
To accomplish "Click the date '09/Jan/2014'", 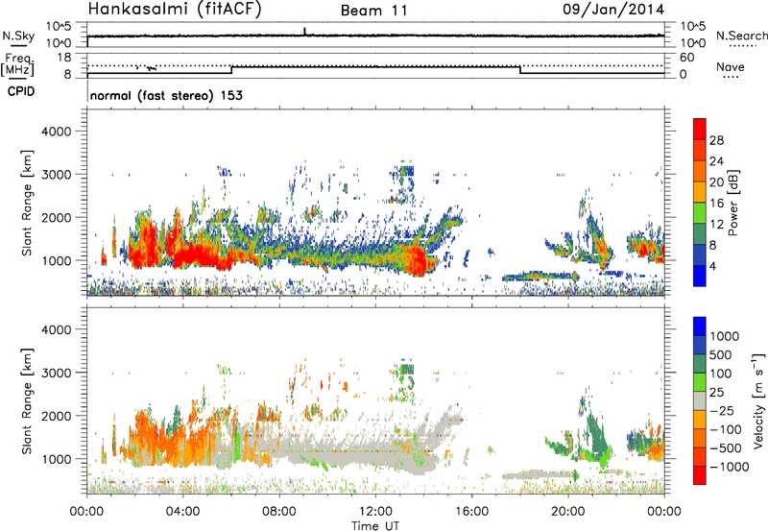I will (613, 10).
